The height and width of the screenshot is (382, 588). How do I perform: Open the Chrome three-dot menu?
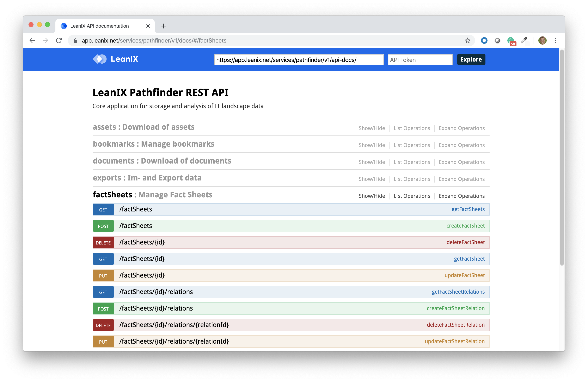(556, 40)
